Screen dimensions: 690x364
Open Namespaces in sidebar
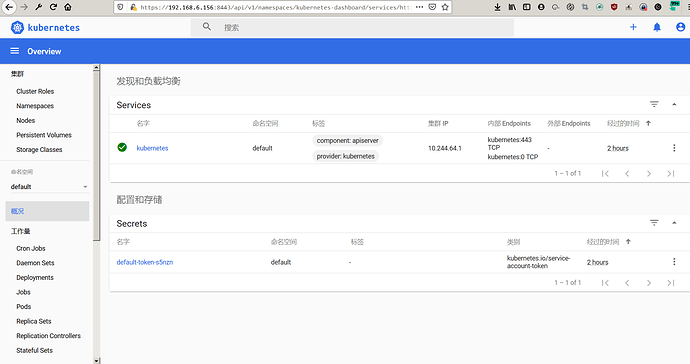point(35,106)
